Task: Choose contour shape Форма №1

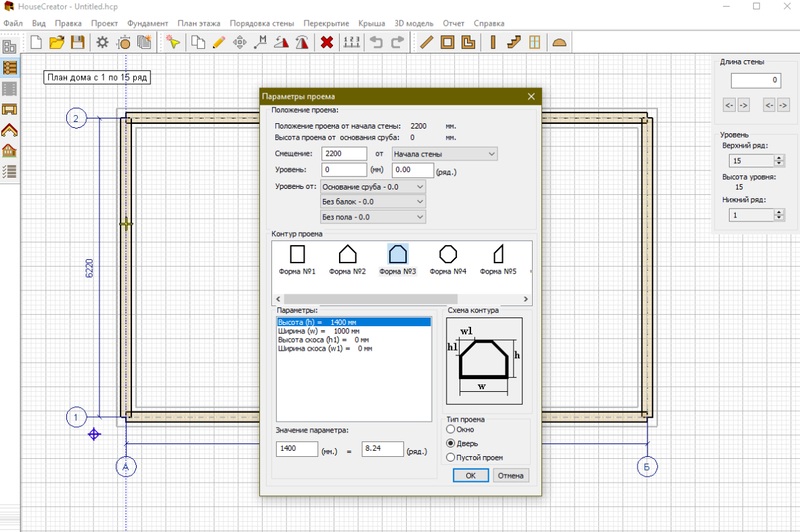Action: click(x=297, y=260)
